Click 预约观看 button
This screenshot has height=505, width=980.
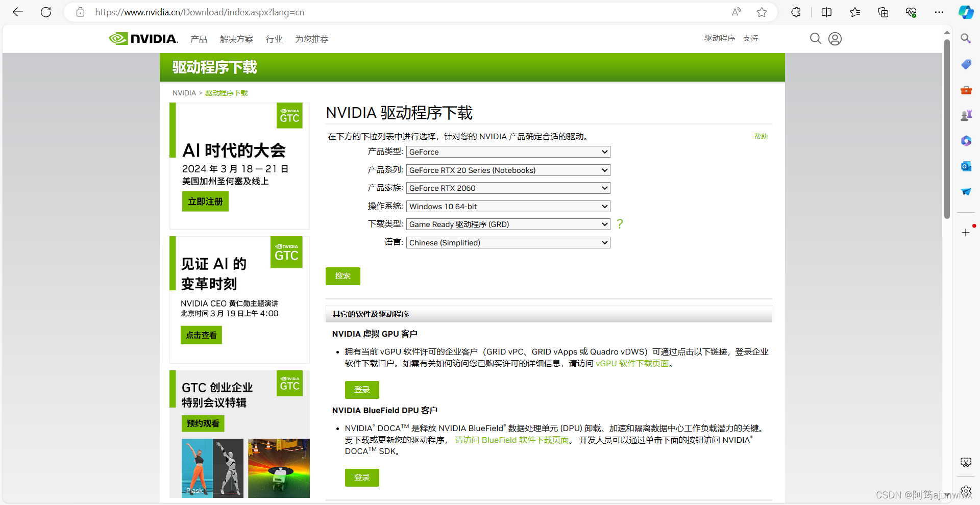[203, 423]
